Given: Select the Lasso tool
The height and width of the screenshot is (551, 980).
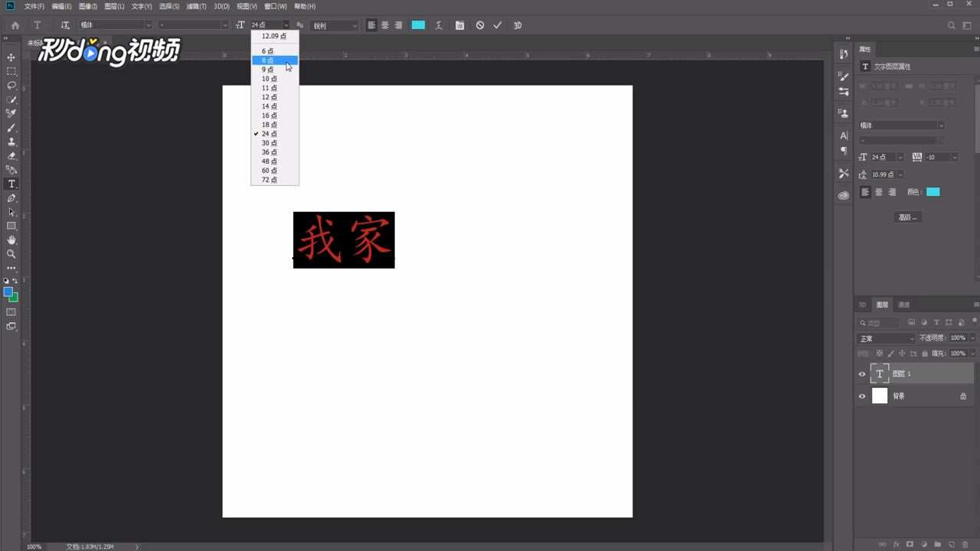Looking at the screenshot, I should [11, 86].
